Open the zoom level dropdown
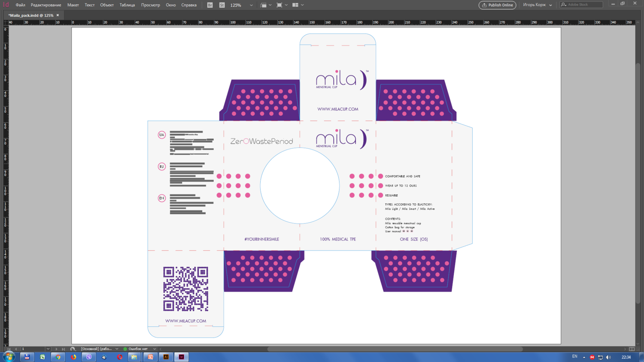 (251, 5)
